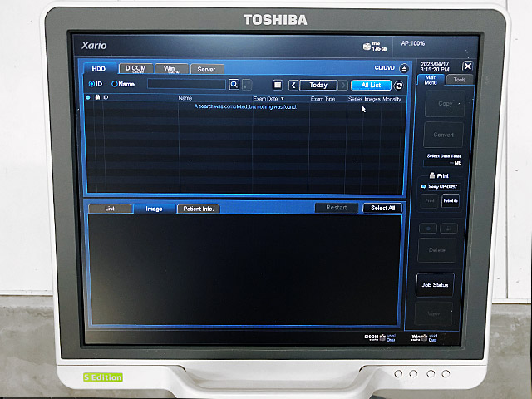
Task: Switch to the DICOM cache tab
Action: tap(135, 69)
